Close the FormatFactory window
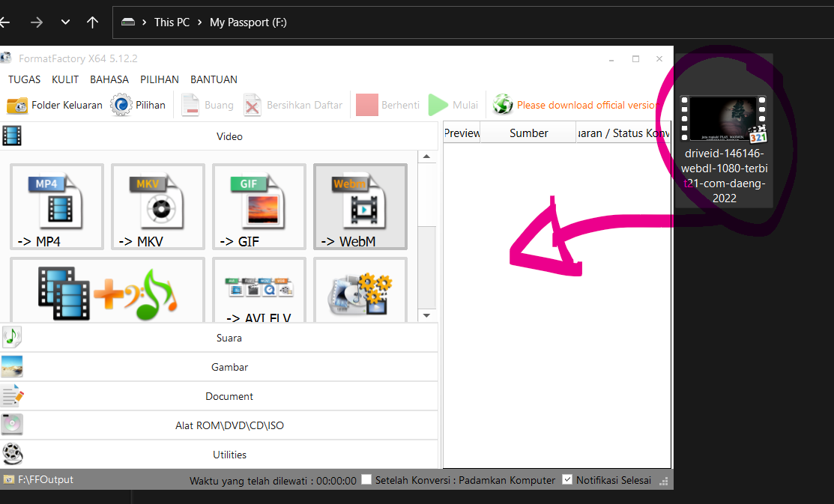 click(x=659, y=59)
